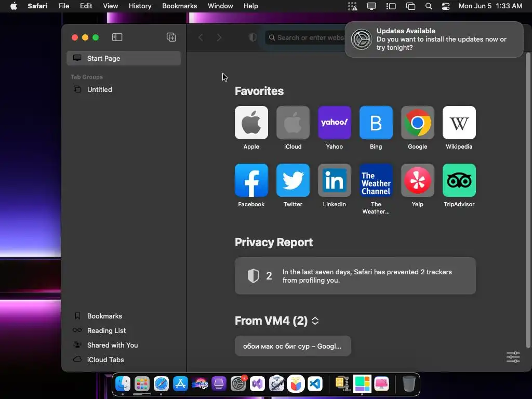Open App Store from the Dock
The height and width of the screenshot is (399, 532).
(x=180, y=384)
